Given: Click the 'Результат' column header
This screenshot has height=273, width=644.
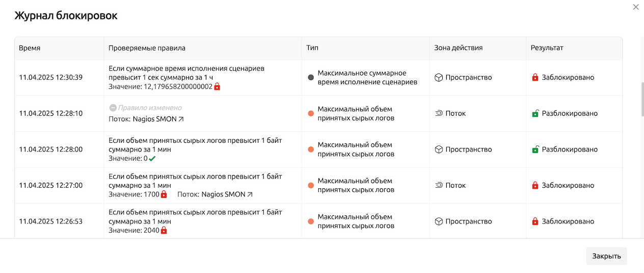Looking at the screenshot, I should pos(547,48).
